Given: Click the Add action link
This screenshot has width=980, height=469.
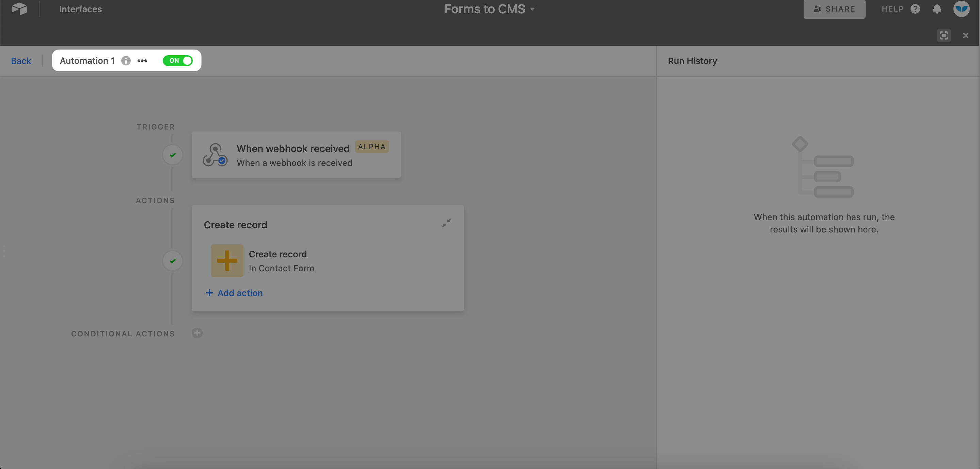Looking at the screenshot, I should [x=234, y=293].
